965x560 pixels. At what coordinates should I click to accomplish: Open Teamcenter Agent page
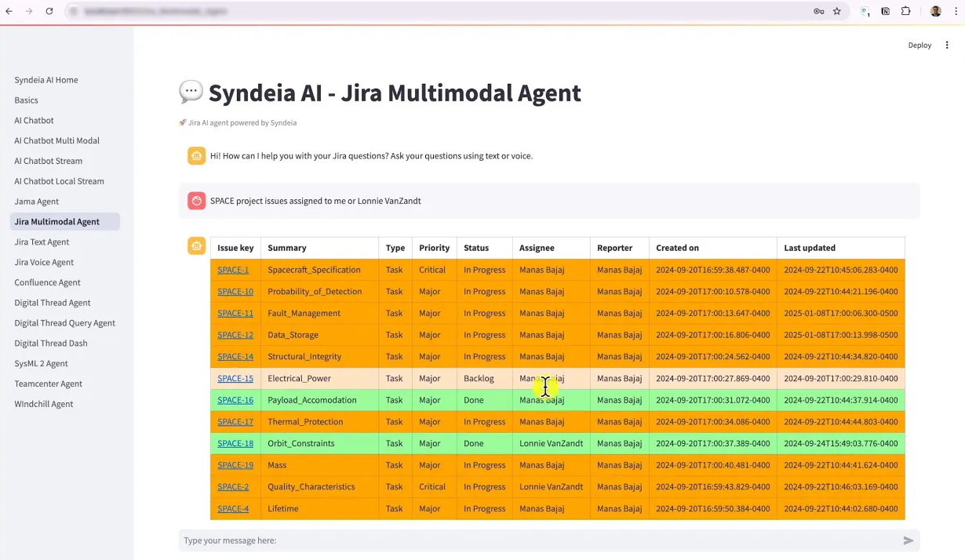pos(49,384)
